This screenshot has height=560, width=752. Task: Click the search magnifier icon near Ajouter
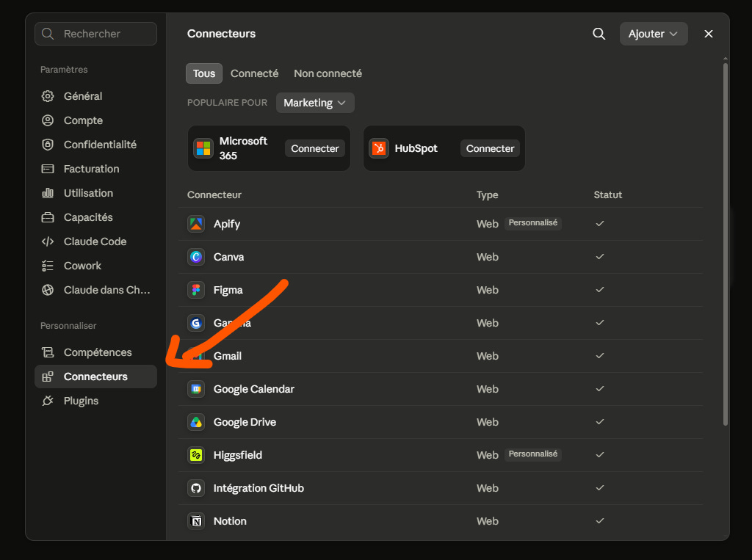point(599,34)
